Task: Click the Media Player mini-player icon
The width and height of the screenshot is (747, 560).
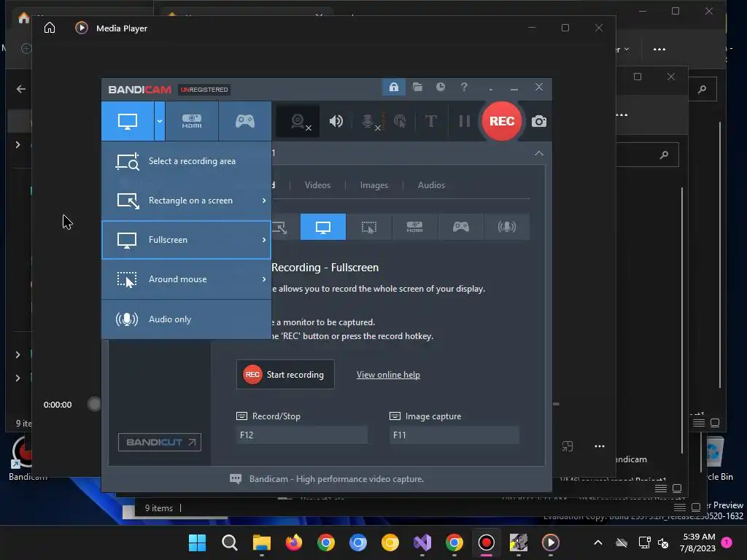Action: 567,446
